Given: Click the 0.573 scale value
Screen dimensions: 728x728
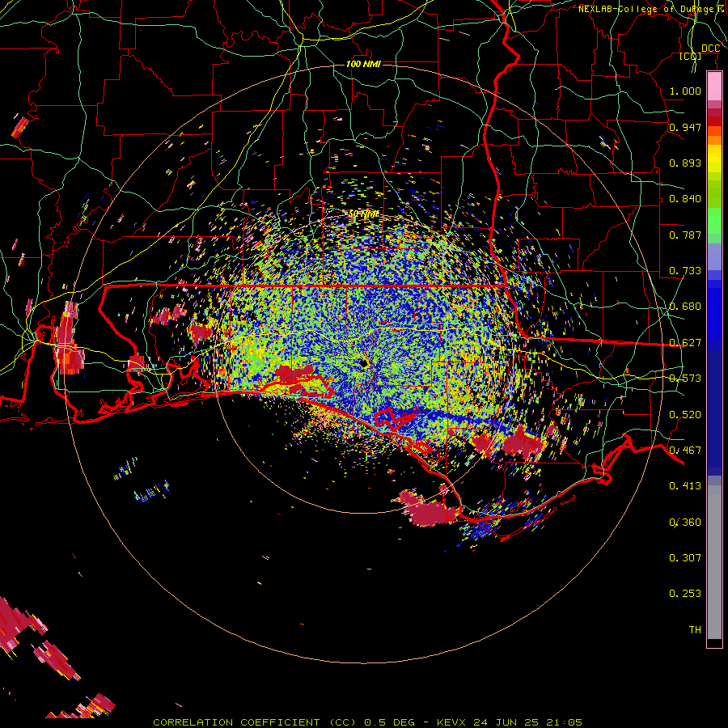Looking at the screenshot, I should click(x=685, y=379).
